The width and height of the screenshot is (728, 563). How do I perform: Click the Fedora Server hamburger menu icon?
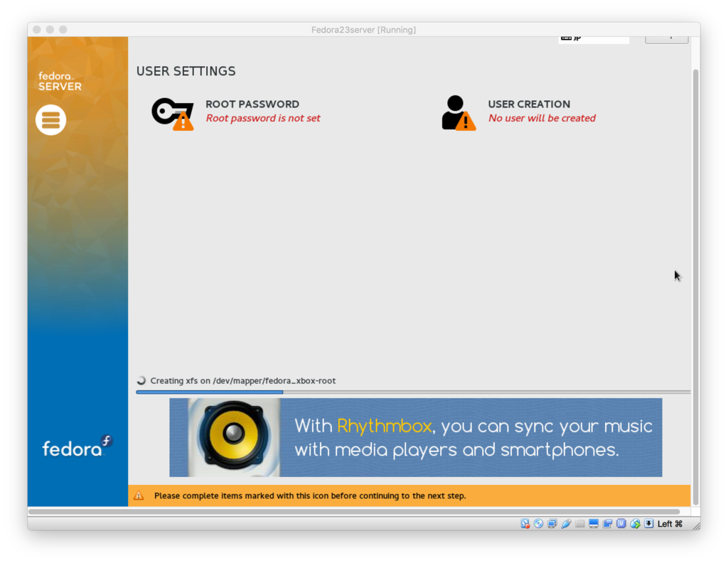tap(51, 119)
